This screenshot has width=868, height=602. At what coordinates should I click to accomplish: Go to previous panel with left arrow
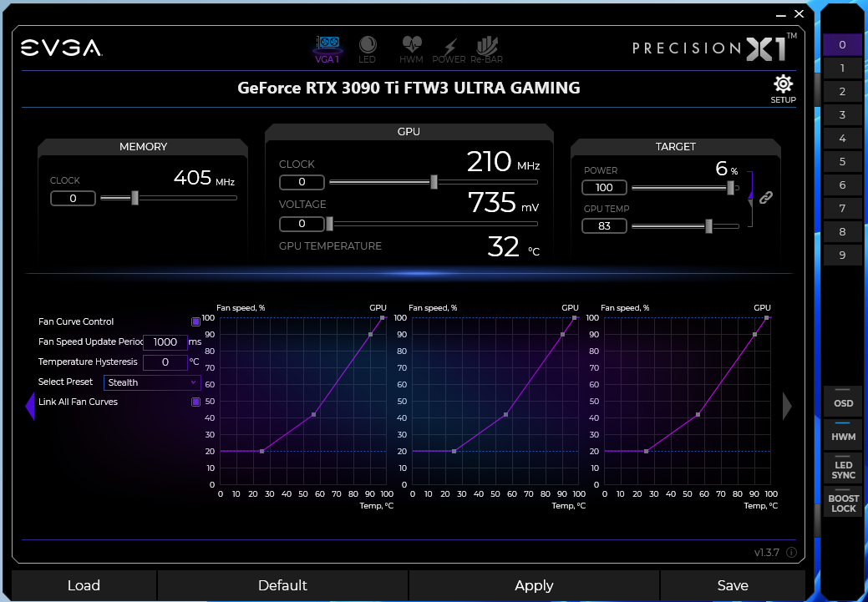30,406
